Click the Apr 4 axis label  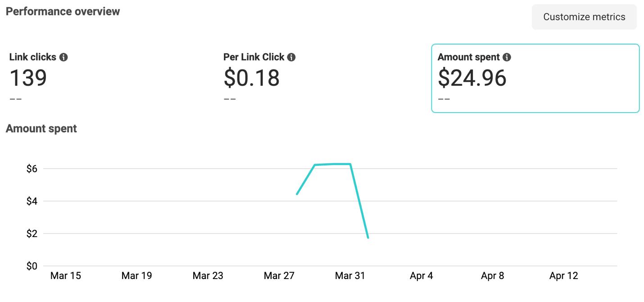[x=421, y=276]
